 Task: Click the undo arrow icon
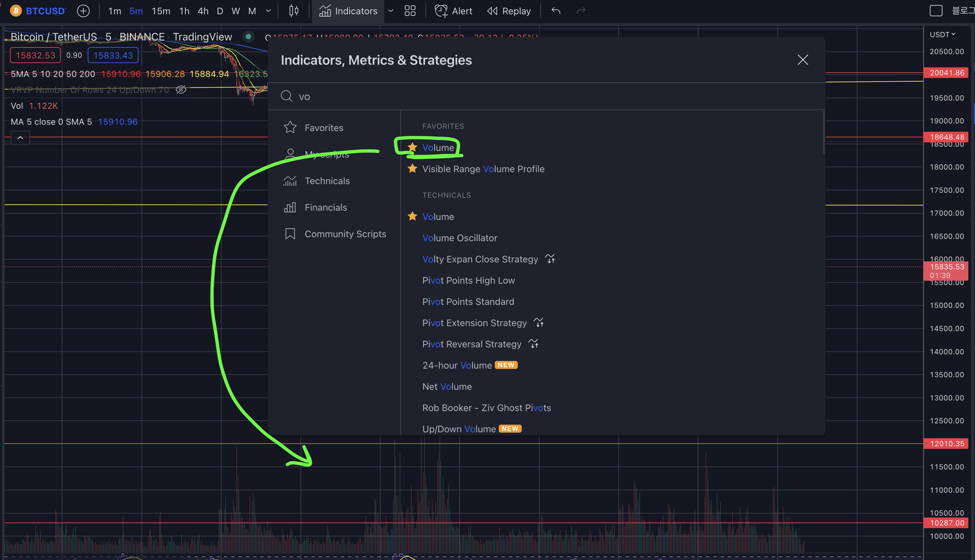coord(556,11)
